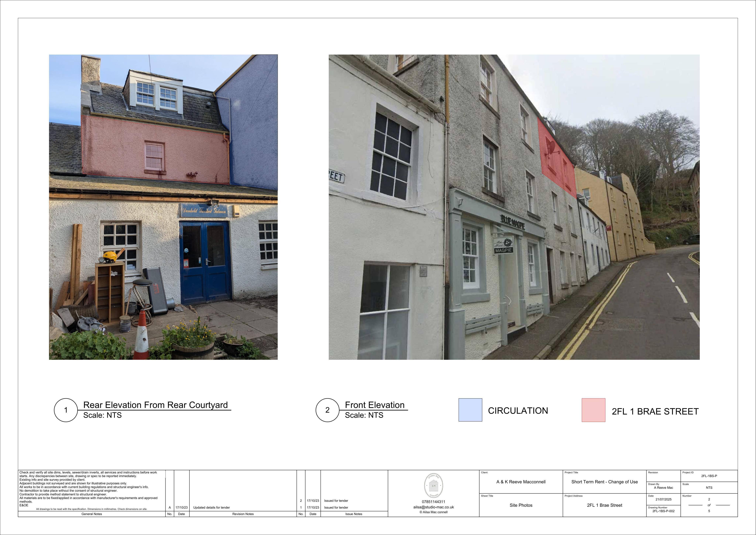Viewport: 756px width, 535px height.
Task: Click the 'Revision Notes' column header
Action: tap(243, 514)
